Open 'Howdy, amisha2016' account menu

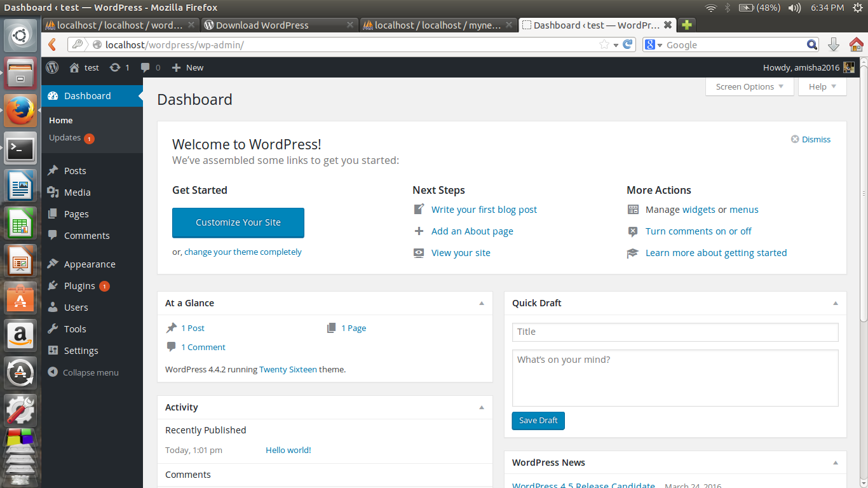(x=808, y=67)
